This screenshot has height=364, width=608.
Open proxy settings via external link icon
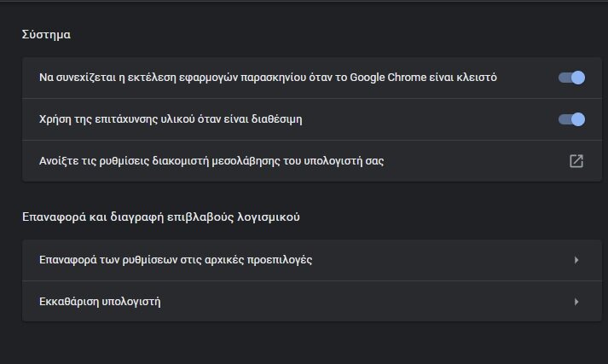[576, 161]
